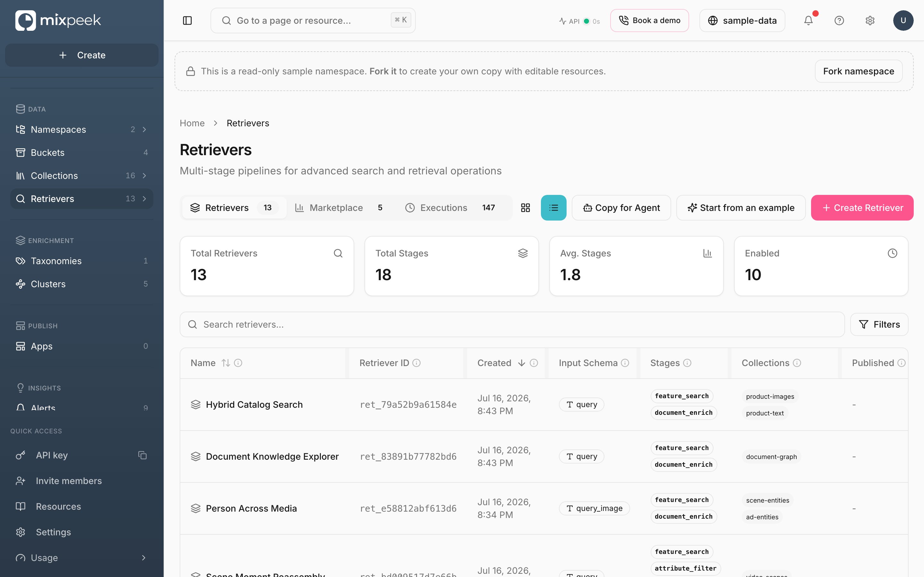Sort by Name column arrows
Screen dimensions: 924x577
(x=226, y=363)
